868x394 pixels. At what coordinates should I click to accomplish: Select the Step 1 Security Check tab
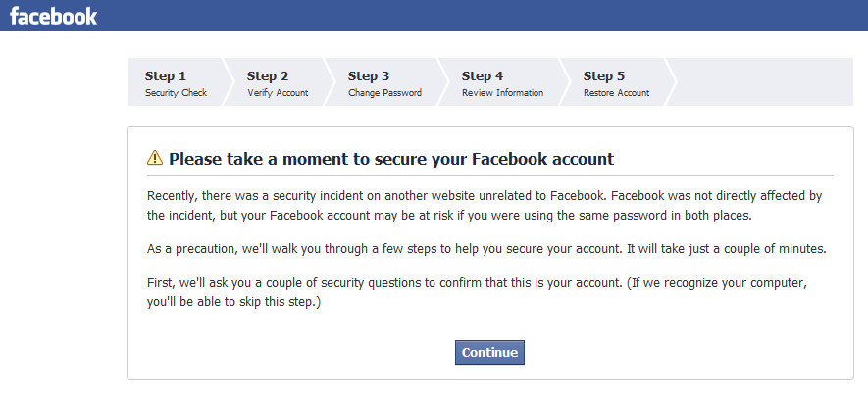176,82
